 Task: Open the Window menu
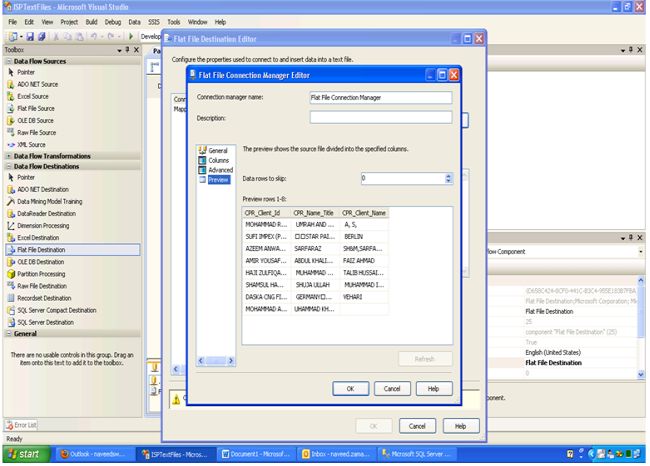(x=197, y=22)
